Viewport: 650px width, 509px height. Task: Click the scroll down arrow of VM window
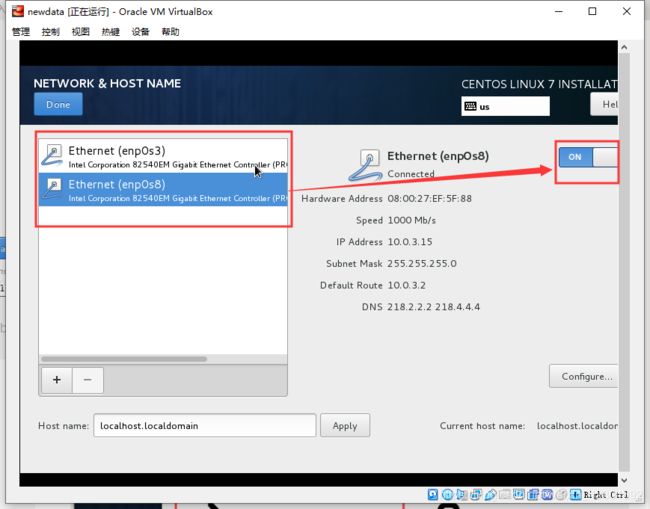pos(624,480)
